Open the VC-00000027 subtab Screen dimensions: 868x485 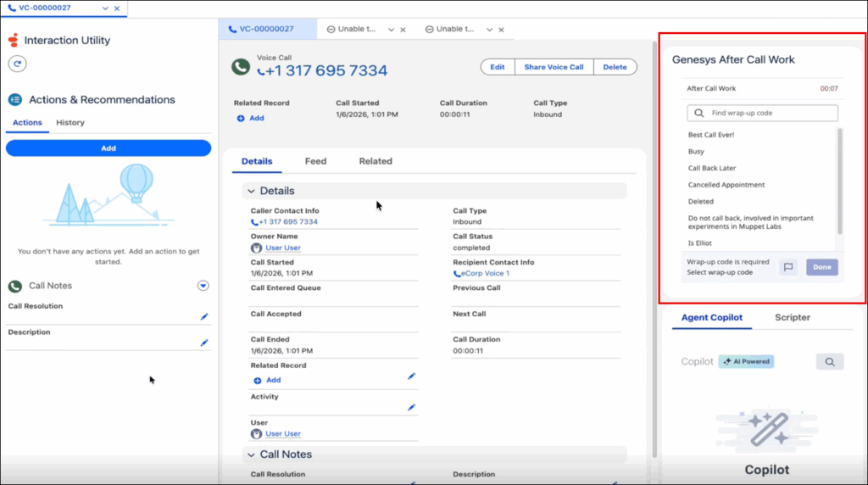pyautogui.click(x=267, y=29)
